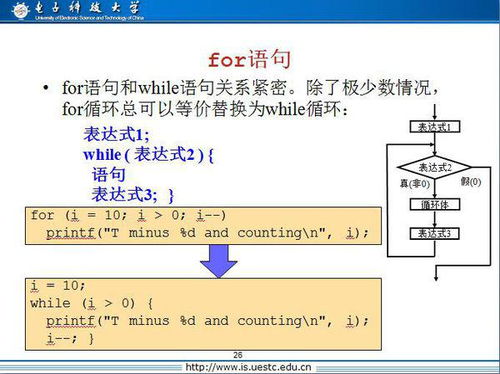This screenshot has width=500, height=374.
Task: Click the line "while (i > 0) {"
Action: (91, 303)
